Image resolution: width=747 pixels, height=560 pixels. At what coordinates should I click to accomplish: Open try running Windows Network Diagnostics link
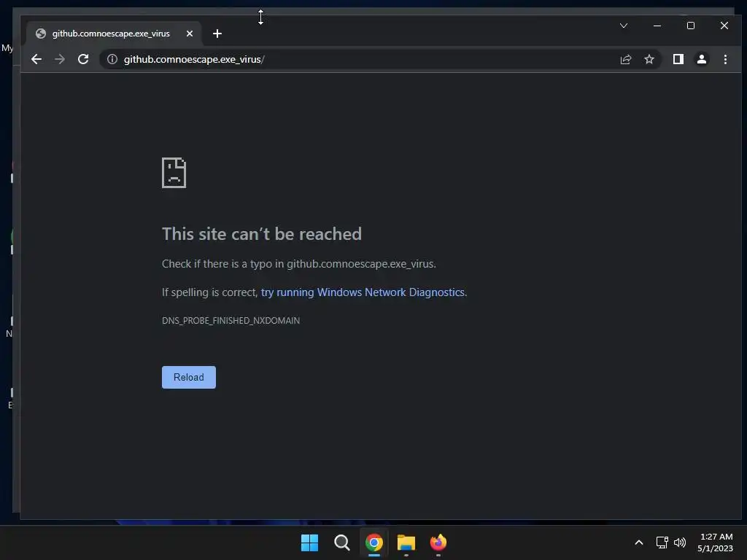point(363,292)
